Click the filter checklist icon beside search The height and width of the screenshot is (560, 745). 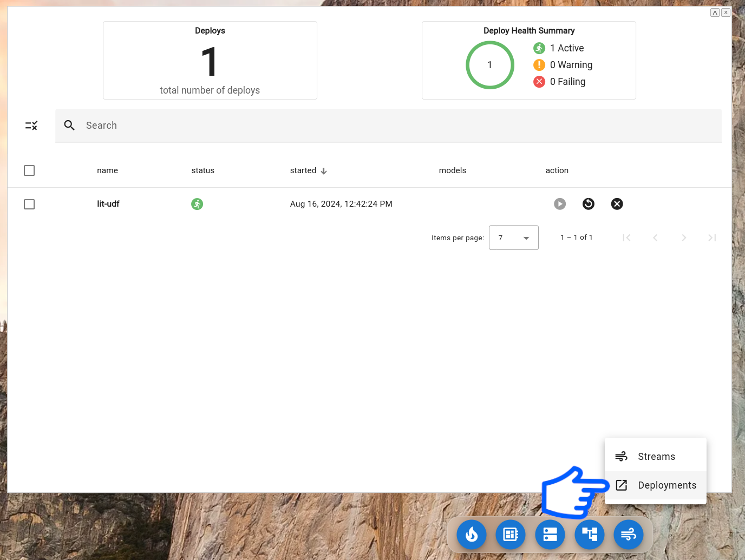click(x=31, y=126)
